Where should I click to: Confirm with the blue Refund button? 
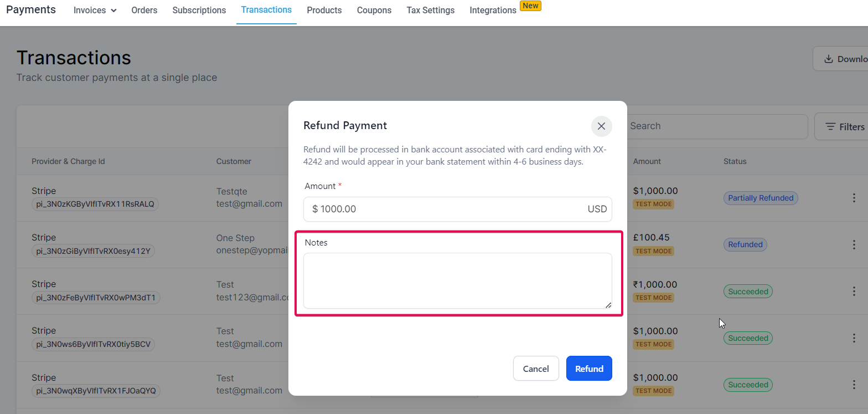589,369
